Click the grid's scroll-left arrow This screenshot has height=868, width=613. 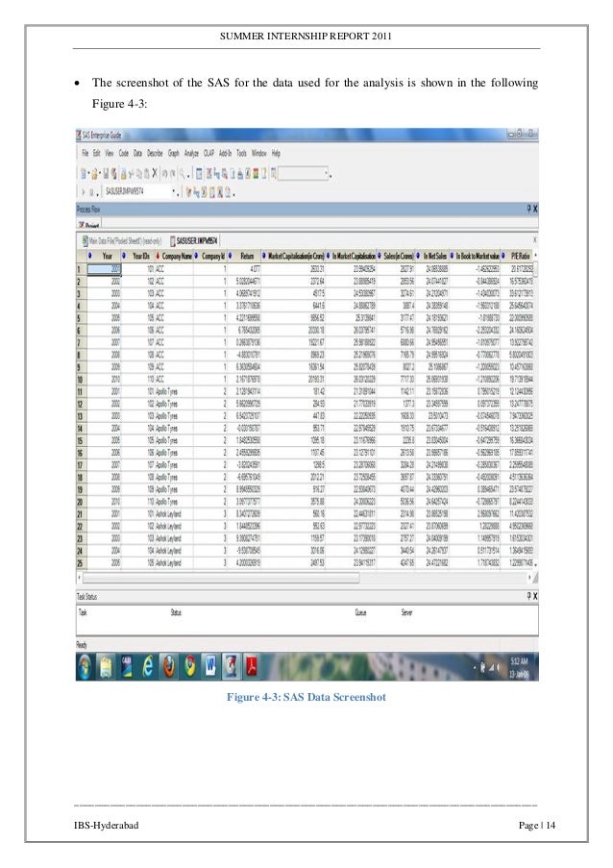[x=80, y=578]
